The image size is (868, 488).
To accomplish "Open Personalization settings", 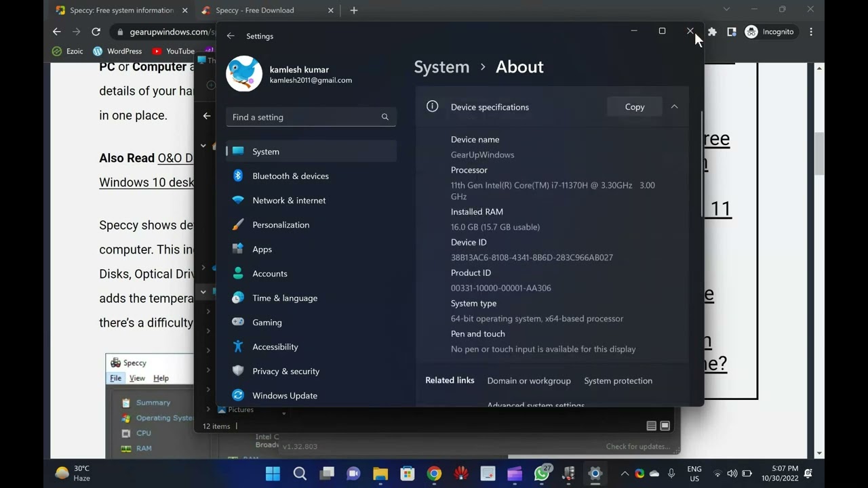I will point(311,224).
